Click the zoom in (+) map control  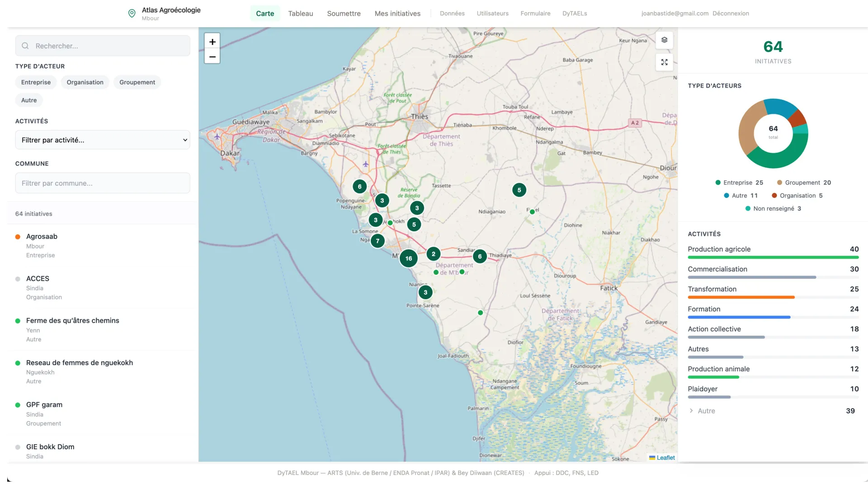click(212, 42)
